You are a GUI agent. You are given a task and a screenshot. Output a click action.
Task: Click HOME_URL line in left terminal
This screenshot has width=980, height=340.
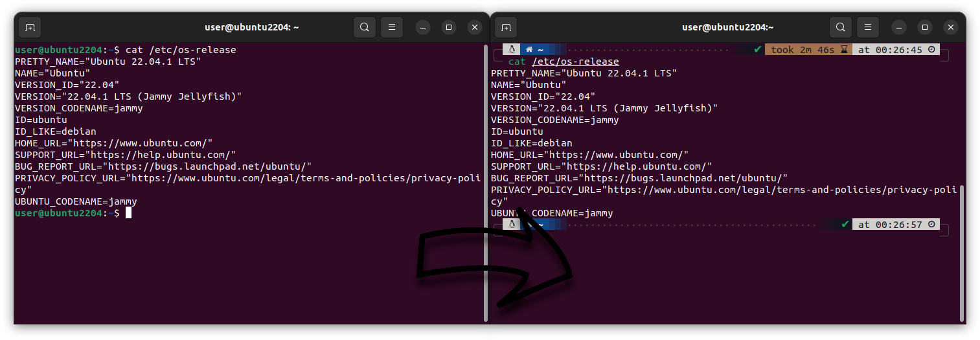[x=114, y=143]
